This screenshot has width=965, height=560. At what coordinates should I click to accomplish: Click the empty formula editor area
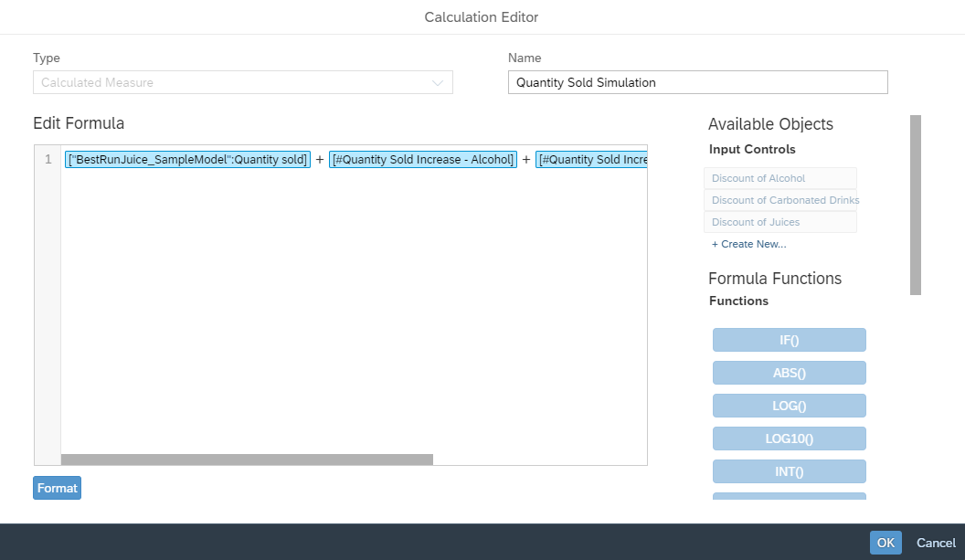pyautogui.click(x=354, y=311)
